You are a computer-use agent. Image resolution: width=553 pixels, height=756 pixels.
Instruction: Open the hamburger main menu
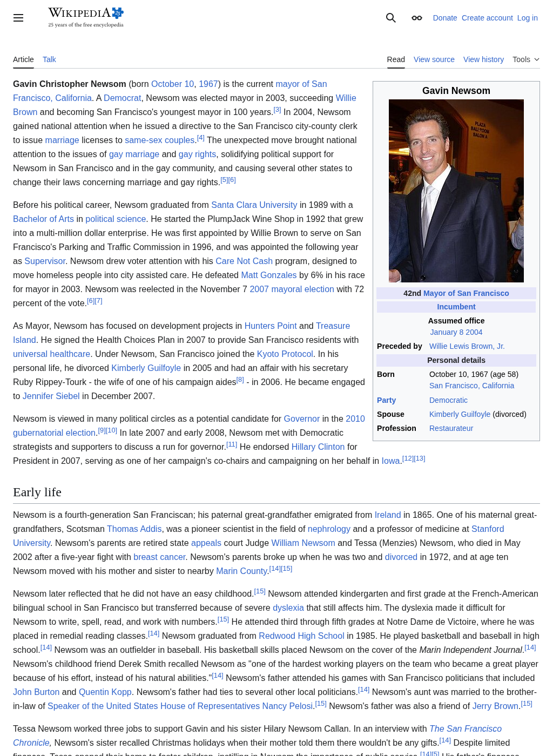pyautogui.click(x=18, y=18)
